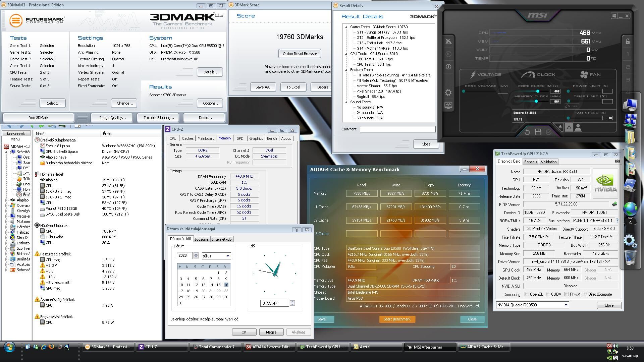Click the Érték column header in AIDA64
Image resolution: width=644 pixels, height=362 pixels.
point(130,134)
